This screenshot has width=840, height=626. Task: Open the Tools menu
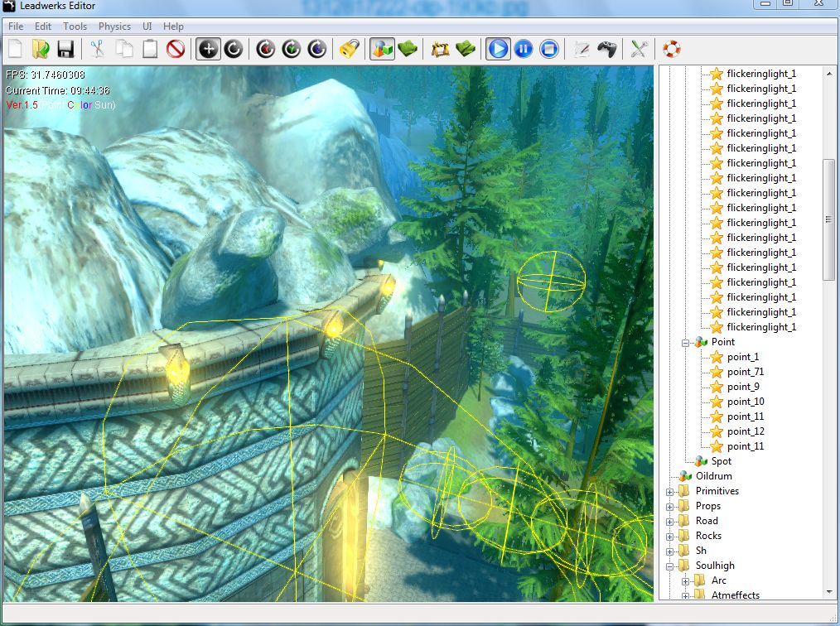click(x=75, y=26)
